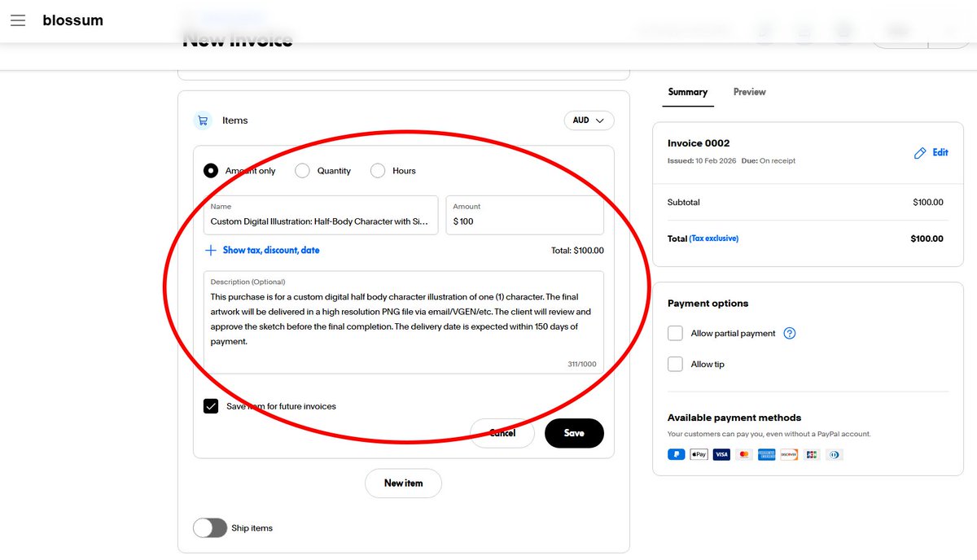Screen dimensions: 977x560
Task: Click the Discover card icon
Action: click(788, 454)
